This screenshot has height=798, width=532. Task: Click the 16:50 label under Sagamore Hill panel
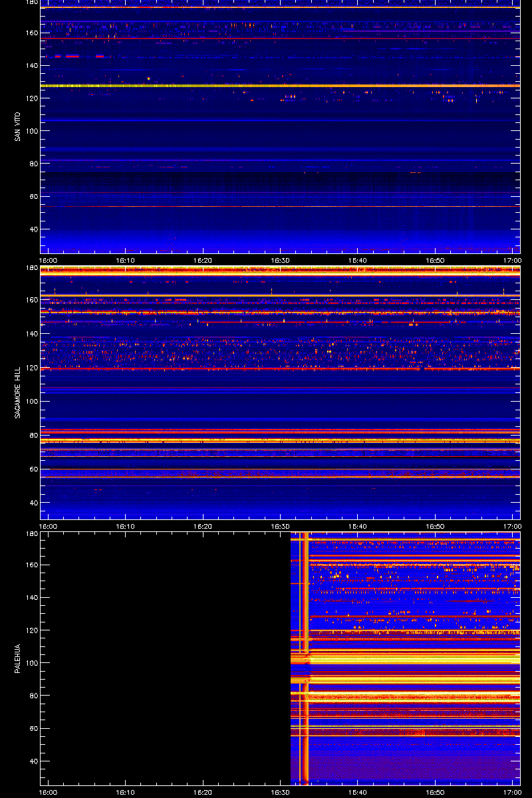pyautogui.click(x=435, y=526)
